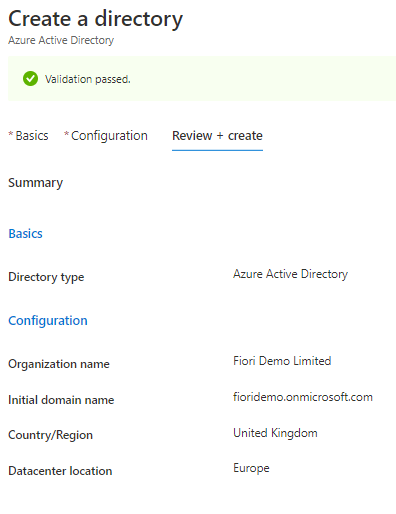This screenshot has height=514, width=396.
Task: Click the Create a directory page title
Action: click(x=95, y=19)
